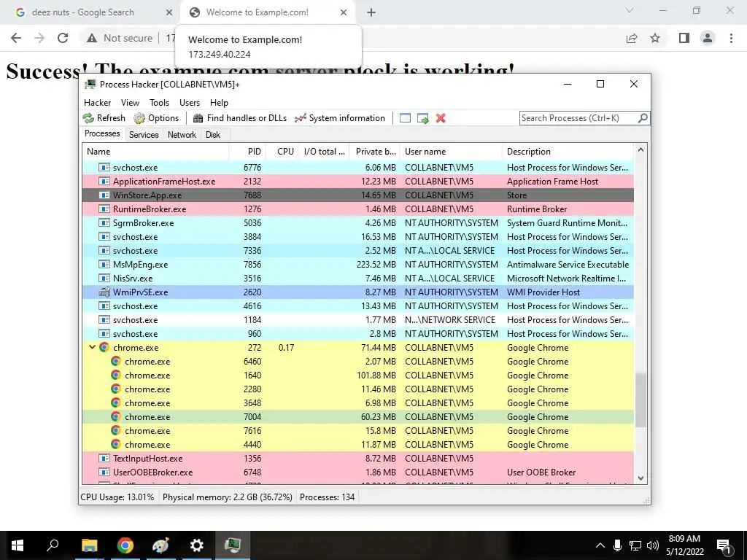The image size is (747, 560).
Task: Sort by User name column header
Action: pyautogui.click(x=451, y=152)
